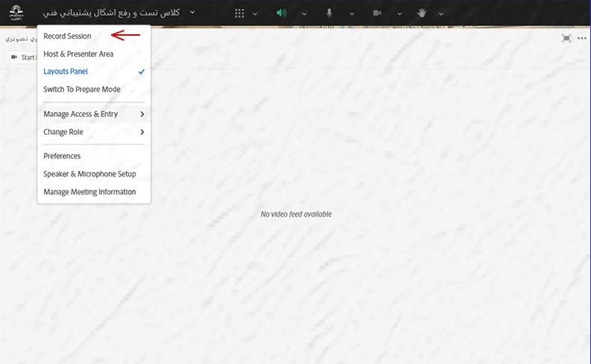
Task: Click the raise hand icon
Action: (422, 13)
